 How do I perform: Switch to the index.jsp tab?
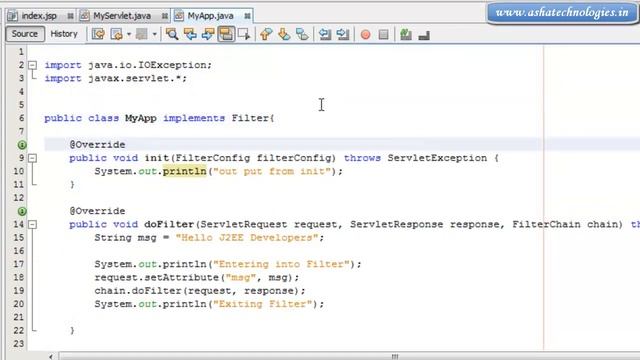coord(39,16)
